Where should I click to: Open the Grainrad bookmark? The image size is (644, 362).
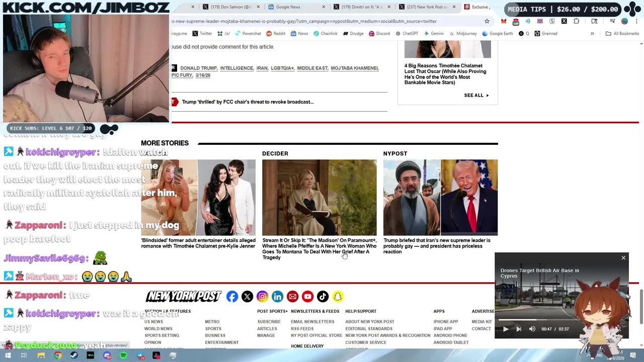point(546,34)
